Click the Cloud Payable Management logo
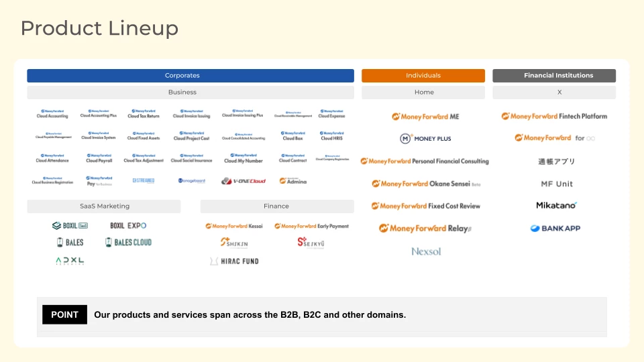 [x=54, y=135]
